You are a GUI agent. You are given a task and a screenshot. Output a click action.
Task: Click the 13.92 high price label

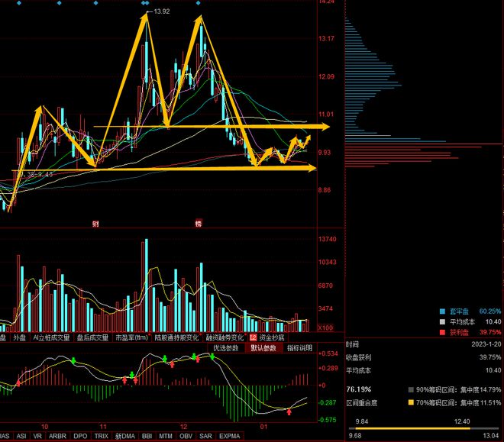point(162,11)
